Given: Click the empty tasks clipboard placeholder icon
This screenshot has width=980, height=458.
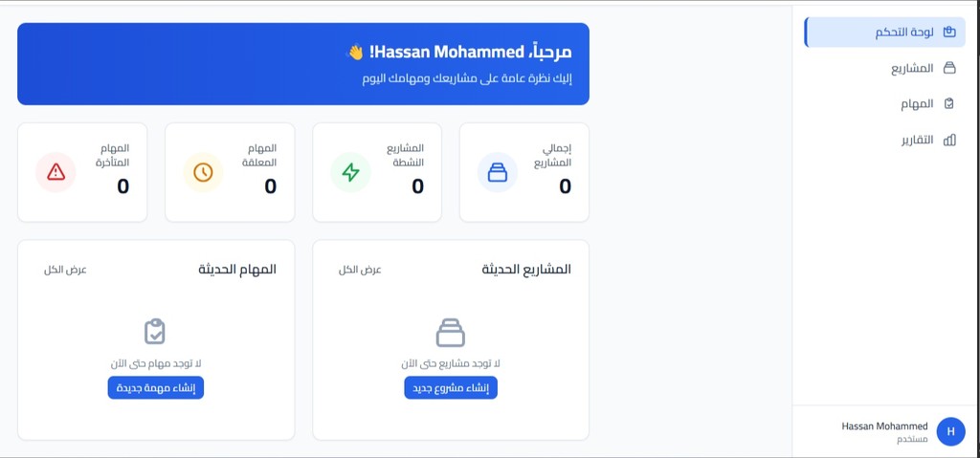Looking at the screenshot, I should [x=155, y=332].
